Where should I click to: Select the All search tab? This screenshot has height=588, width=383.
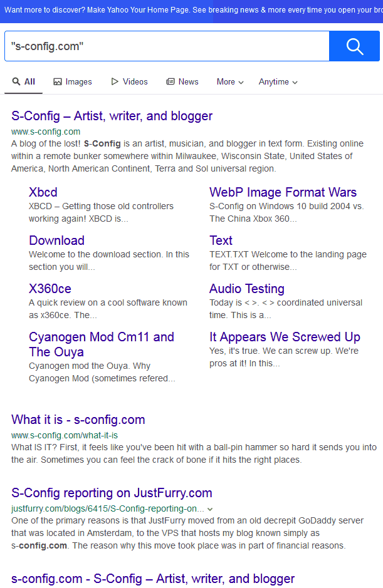[x=24, y=82]
